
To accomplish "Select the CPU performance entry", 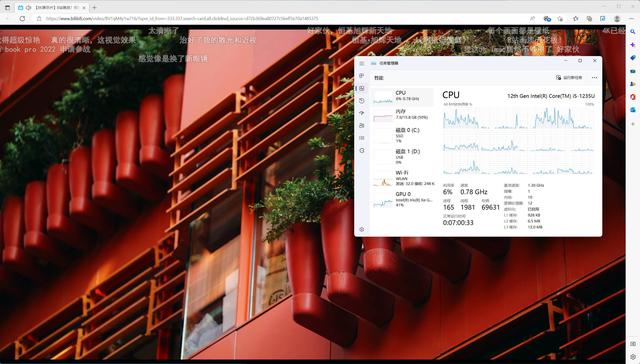I will click(402, 96).
